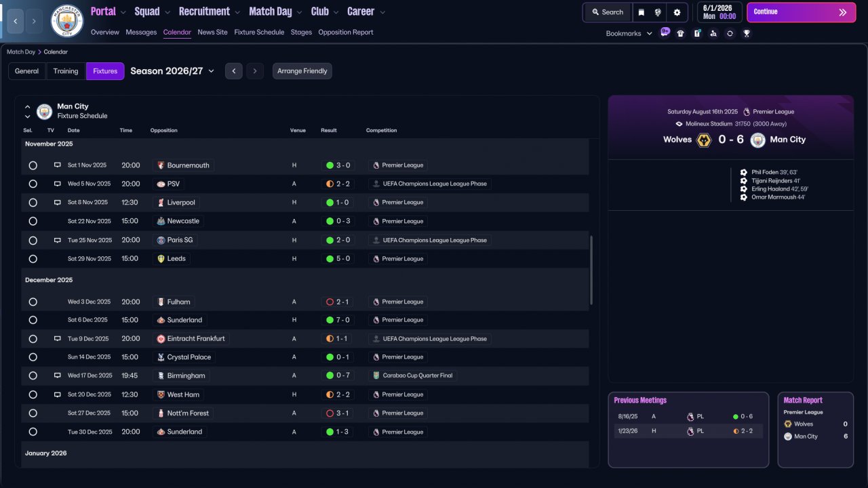
Task: Select the Birmingham fixture radio button
Action: (x=33, y=375)
